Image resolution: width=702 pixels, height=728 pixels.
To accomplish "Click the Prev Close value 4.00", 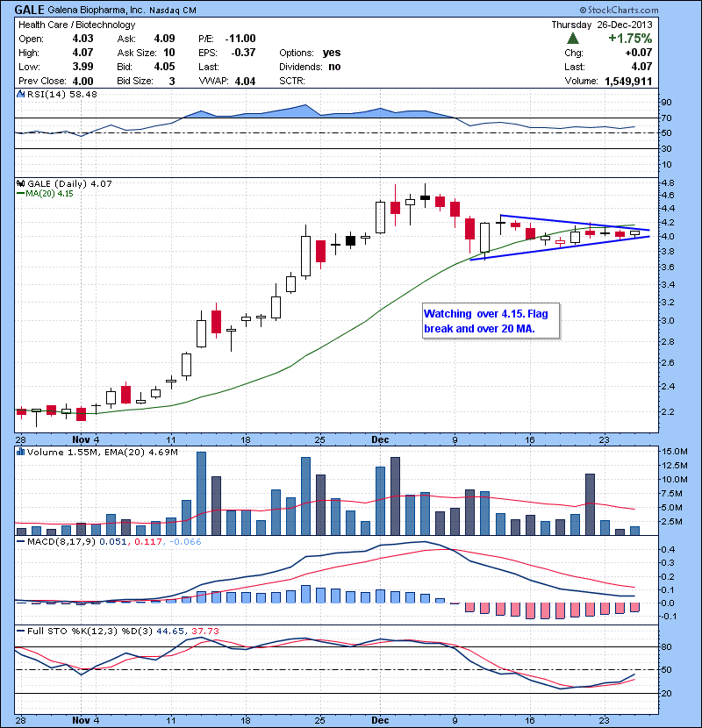I will [82, 82].
